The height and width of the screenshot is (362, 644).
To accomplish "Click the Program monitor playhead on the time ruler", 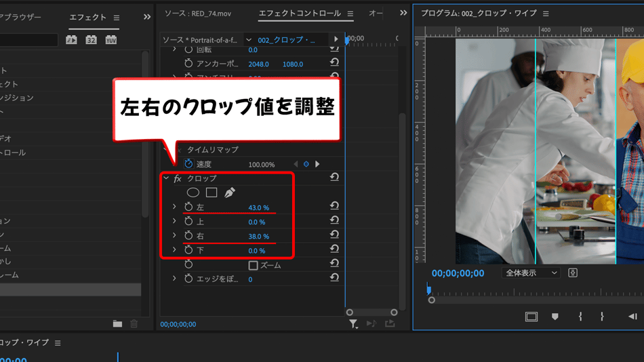I will pyautogui.click(x=428, y=290).
